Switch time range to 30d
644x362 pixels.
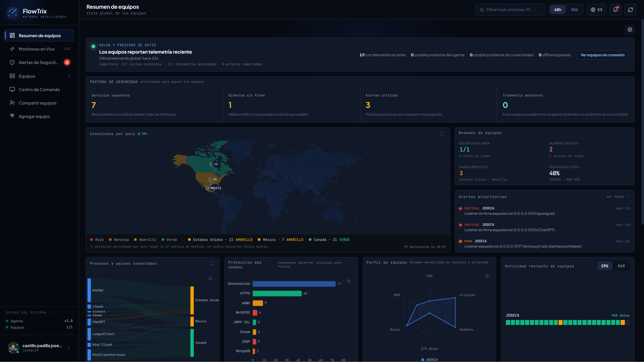click(x=574, y=10)
